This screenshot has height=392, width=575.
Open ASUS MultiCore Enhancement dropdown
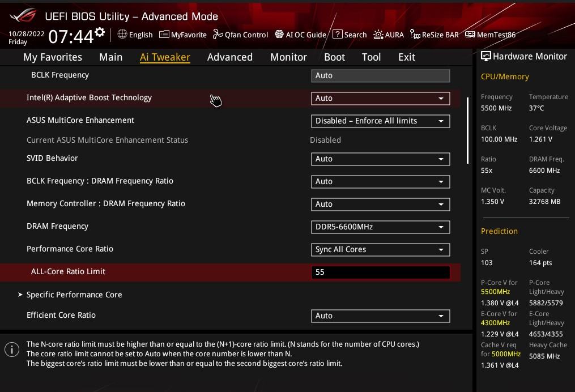pos(380,121)
